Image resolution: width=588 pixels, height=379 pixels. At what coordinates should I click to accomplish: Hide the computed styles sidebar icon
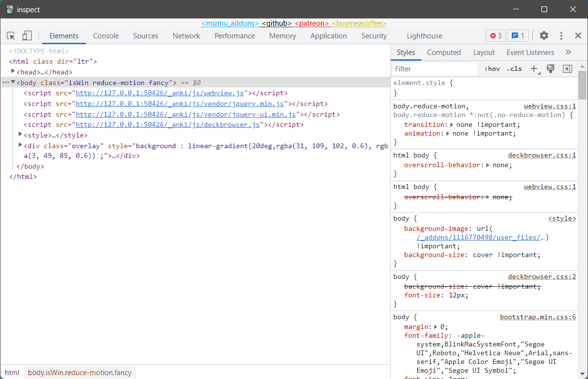click(567, 69)
